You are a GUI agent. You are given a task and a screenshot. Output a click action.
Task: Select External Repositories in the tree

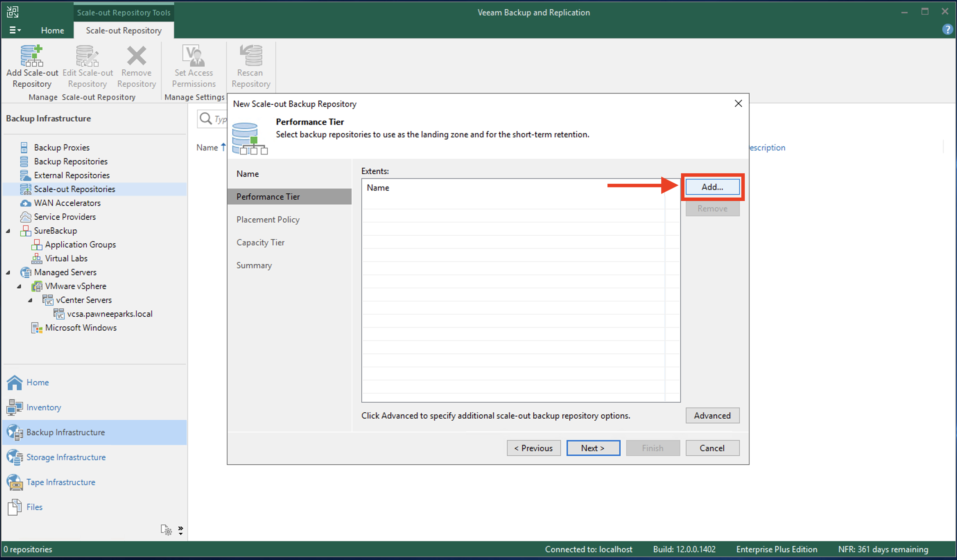pos(72,175)
